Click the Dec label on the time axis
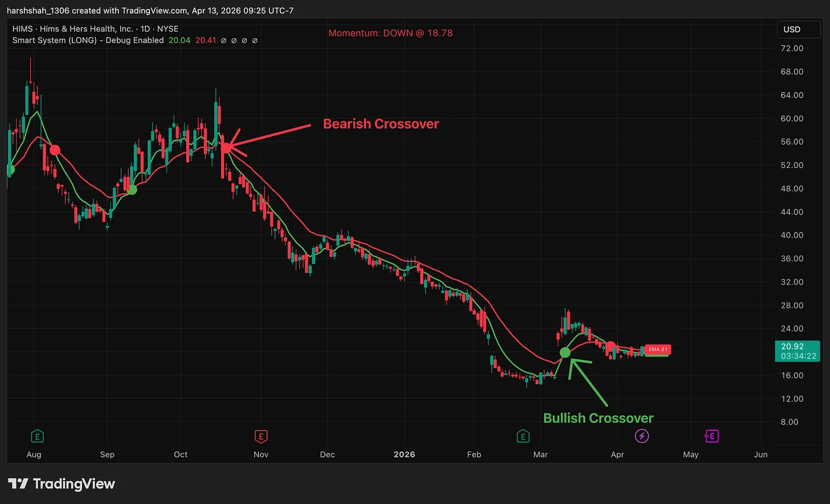This screenshot has height=504, width=830. click(x=327, y=455)
